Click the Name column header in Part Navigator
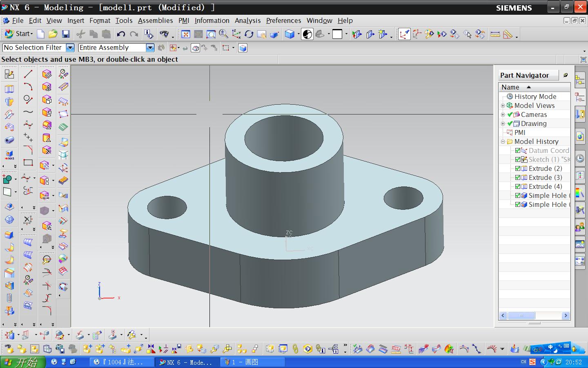This screenshot has height=368, width=588. (x=510, y=87)
